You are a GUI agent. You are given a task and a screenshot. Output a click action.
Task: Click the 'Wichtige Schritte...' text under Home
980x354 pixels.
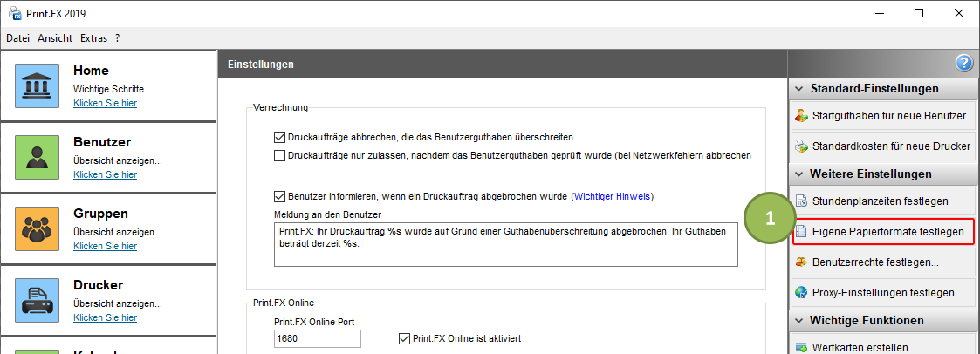pos(112,89)
